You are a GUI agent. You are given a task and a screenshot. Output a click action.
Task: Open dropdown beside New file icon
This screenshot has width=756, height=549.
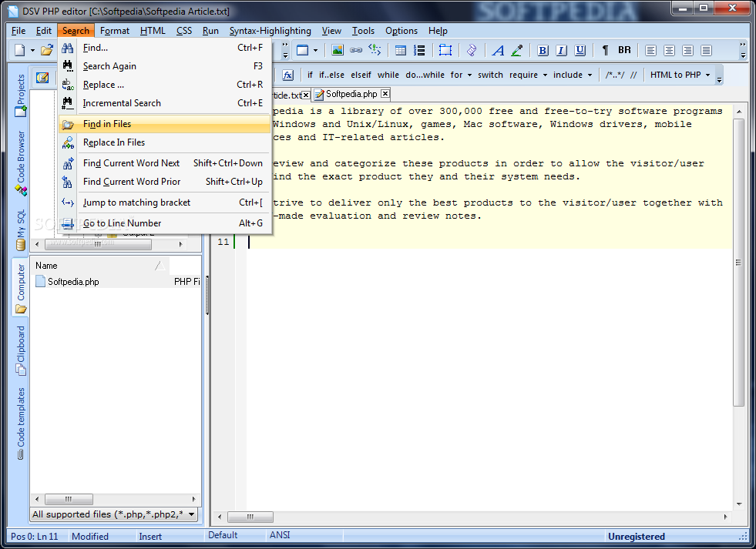[33, 50]
